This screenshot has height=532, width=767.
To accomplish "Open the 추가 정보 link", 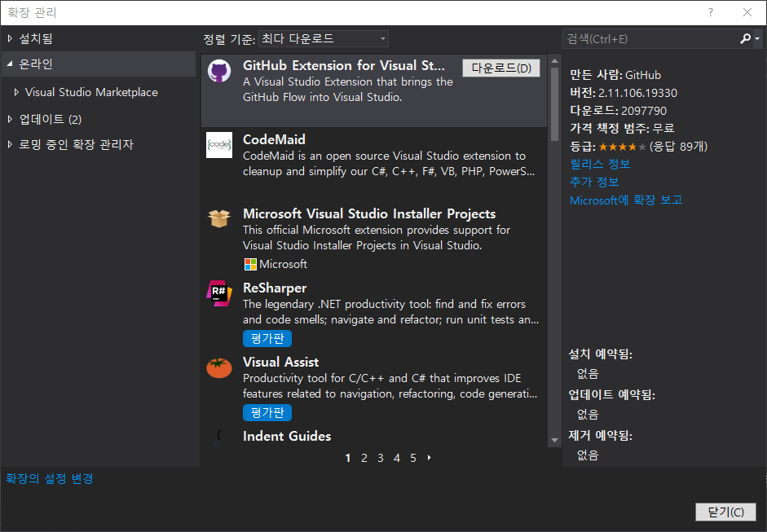I will 594,182.
